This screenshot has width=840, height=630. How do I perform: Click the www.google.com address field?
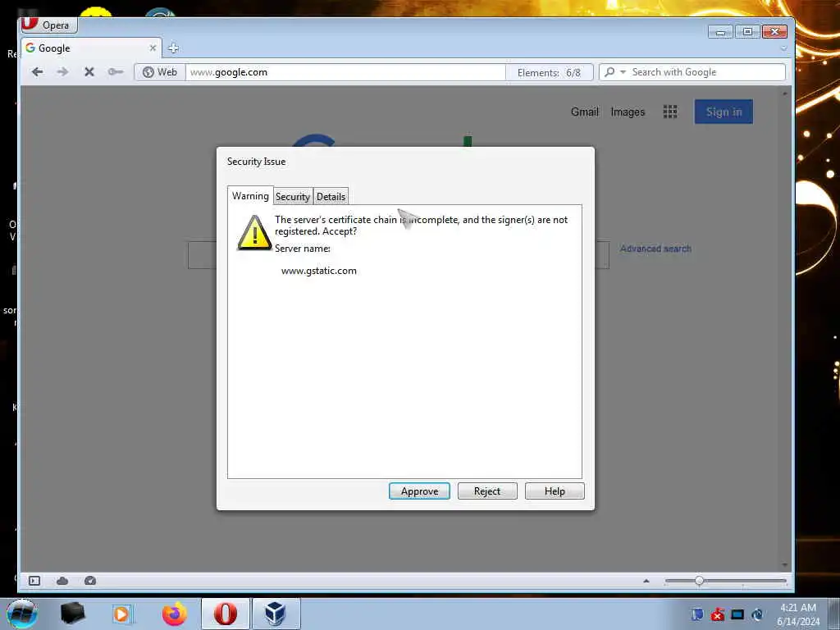tap(345, 72)
